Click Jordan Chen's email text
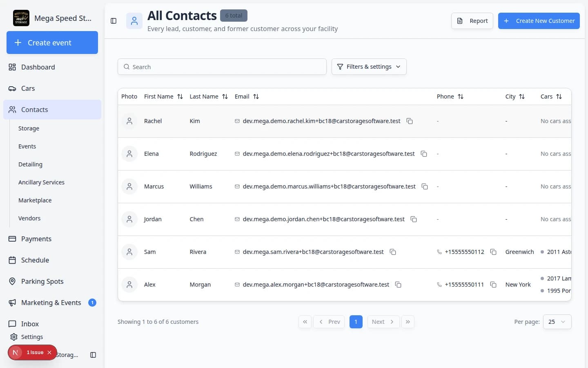The image size is (588, 368). [x=323, y=219]
